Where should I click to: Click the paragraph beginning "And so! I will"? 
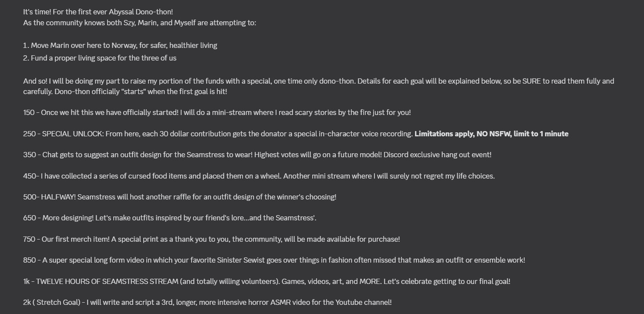[x=319, y=86]
